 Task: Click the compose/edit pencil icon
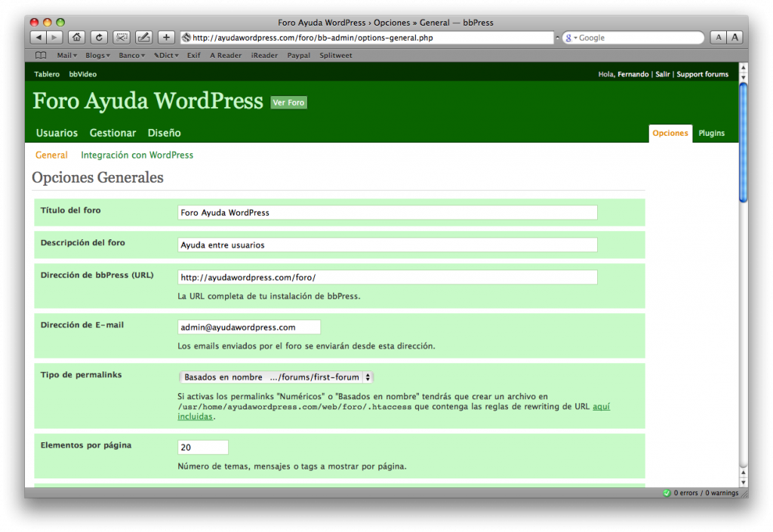coord(143,36)
